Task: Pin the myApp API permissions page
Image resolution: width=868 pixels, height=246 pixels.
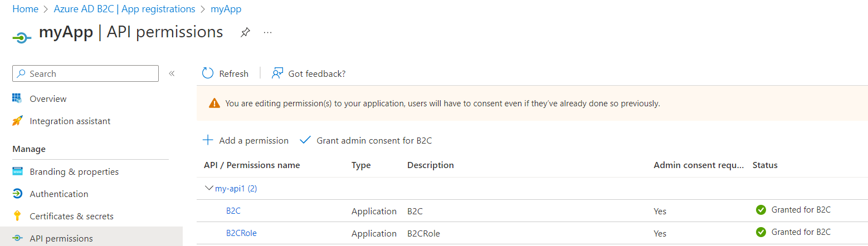Action: pos(245,32)
